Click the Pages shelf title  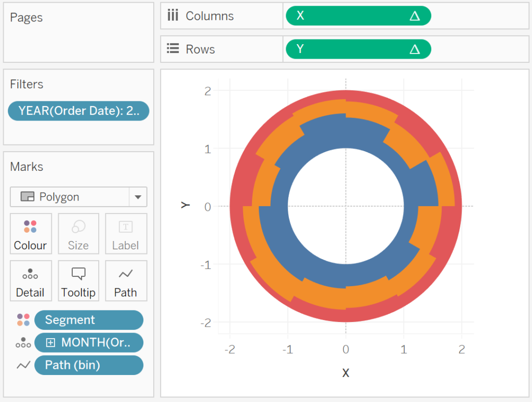[26, 18]
